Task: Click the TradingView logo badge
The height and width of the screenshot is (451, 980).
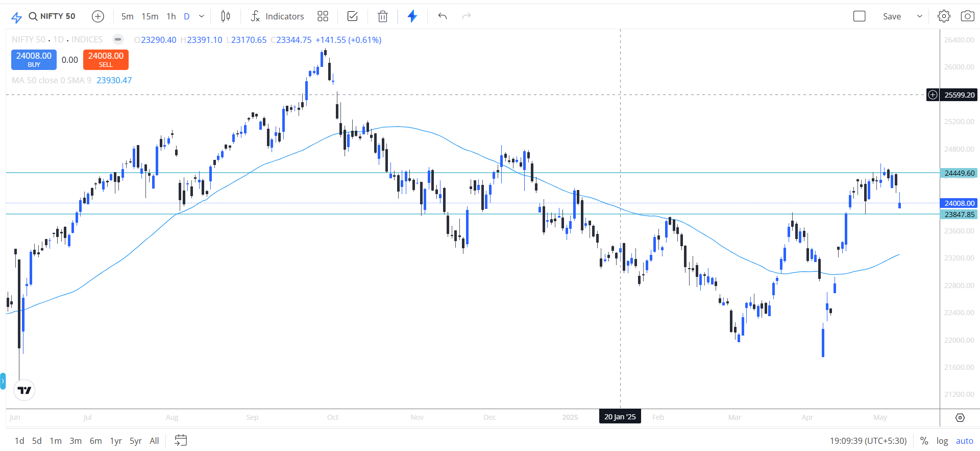Action: click(24, 391)
